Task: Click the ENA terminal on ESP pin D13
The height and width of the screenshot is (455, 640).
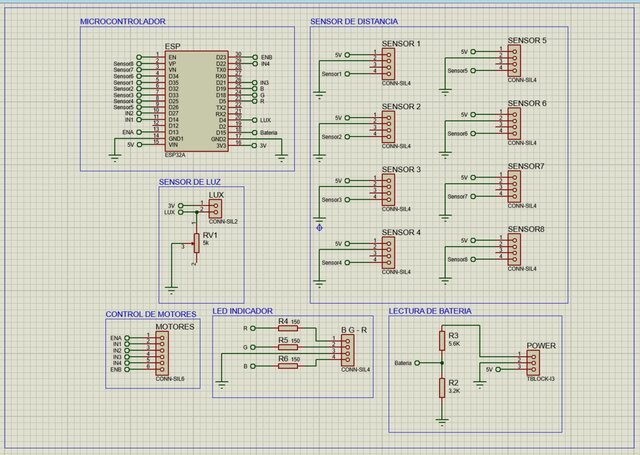Action: click(x=139, y=132)
